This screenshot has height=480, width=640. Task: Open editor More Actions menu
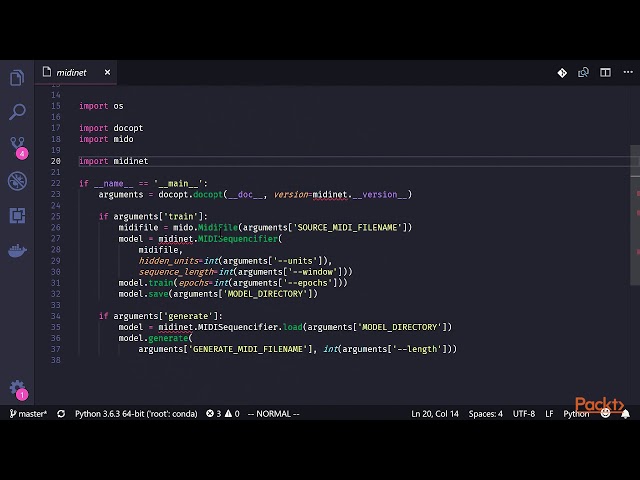628,72
